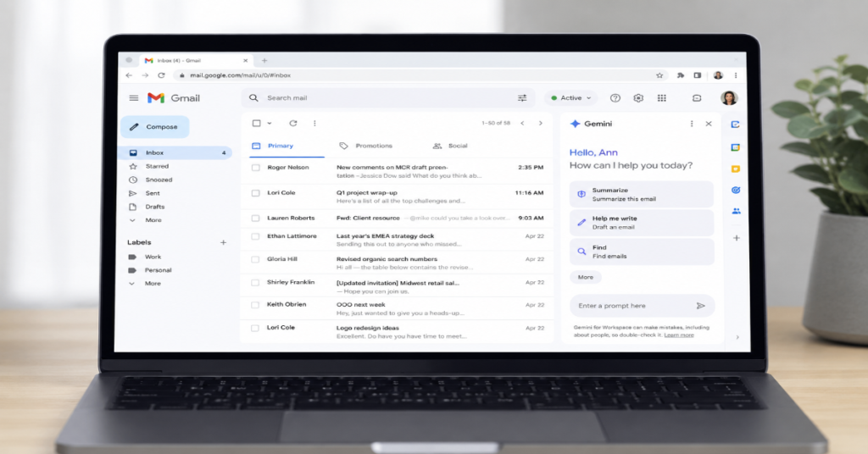Choose Summarize this email suggestion
The width and height of the screenshot is (868, 454).
point(642,194)
